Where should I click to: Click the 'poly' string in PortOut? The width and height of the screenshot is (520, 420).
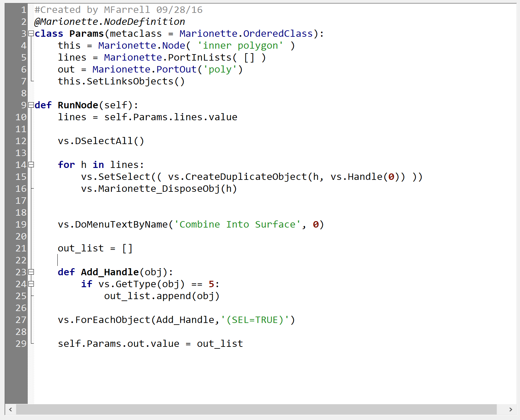(x=220, y=70)
